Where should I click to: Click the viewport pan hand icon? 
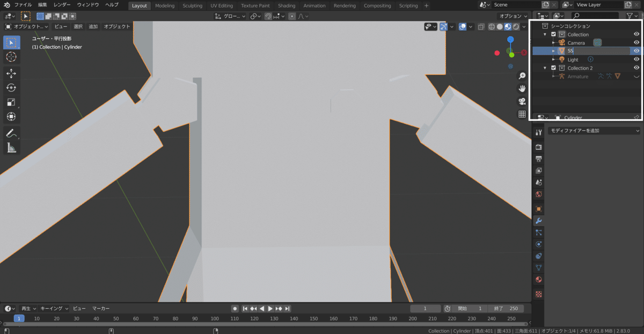click(522, 89)
